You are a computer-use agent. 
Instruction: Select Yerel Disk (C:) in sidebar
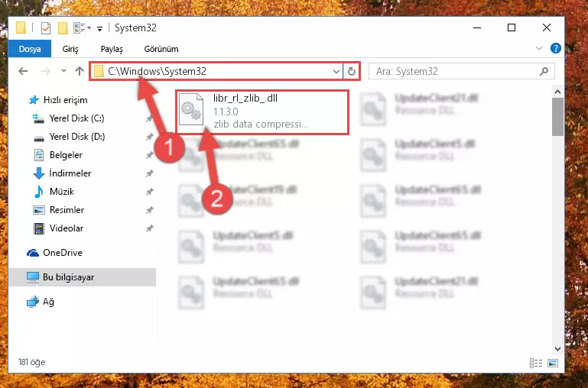76,118
